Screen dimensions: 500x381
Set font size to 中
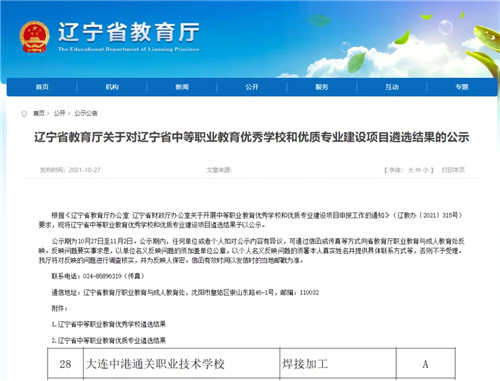coord(418,170)
